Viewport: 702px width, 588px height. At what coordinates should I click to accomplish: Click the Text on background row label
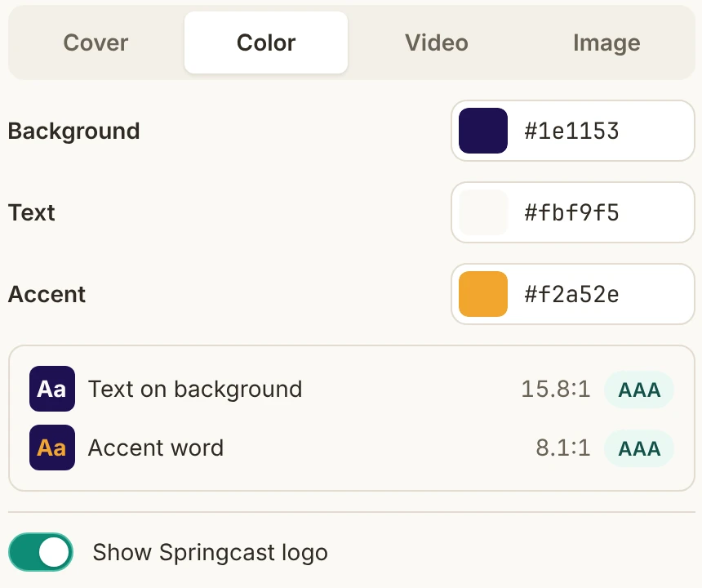[195, 389]
